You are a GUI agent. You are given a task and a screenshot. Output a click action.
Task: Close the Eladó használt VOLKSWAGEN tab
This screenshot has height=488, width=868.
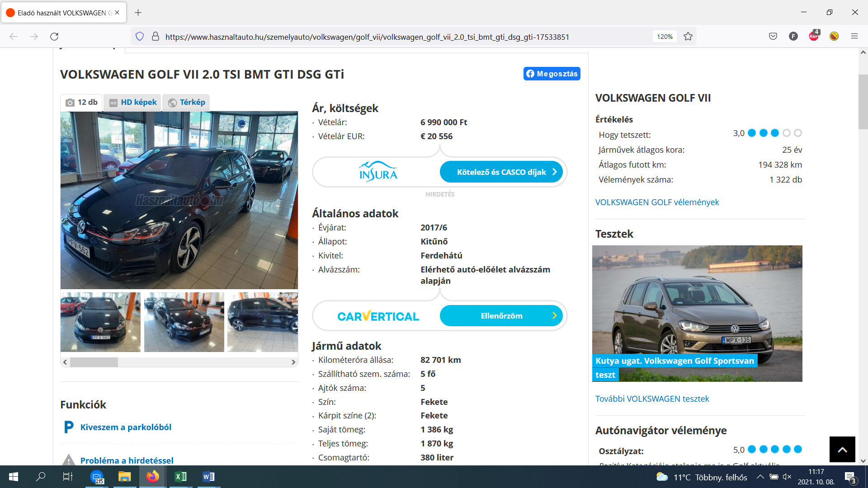pos(117,13)
